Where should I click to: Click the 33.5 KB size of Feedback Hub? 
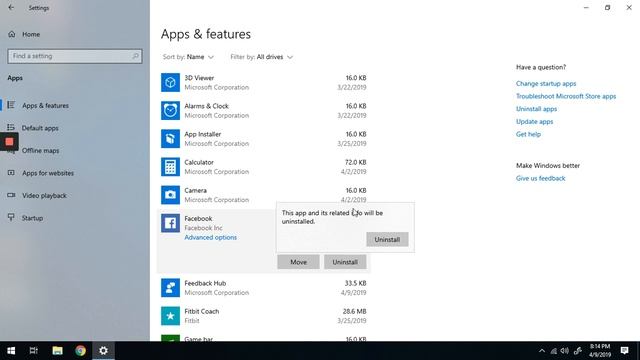[355, 283]
